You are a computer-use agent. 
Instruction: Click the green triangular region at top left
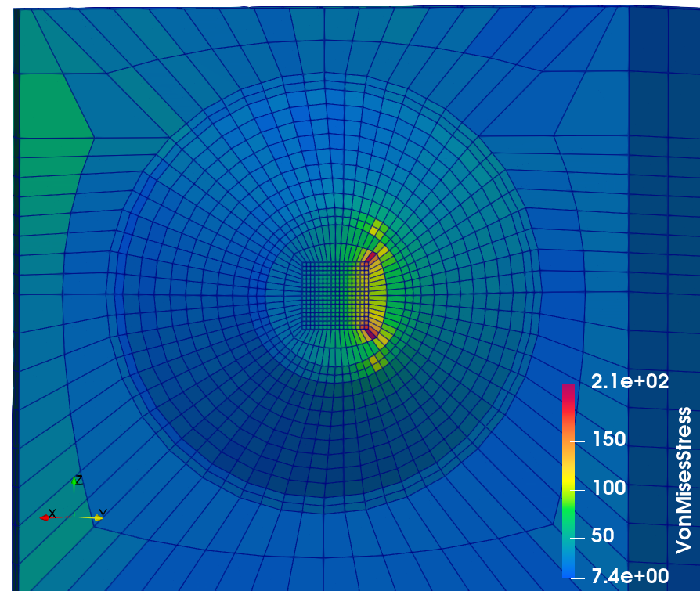[55, 106]
